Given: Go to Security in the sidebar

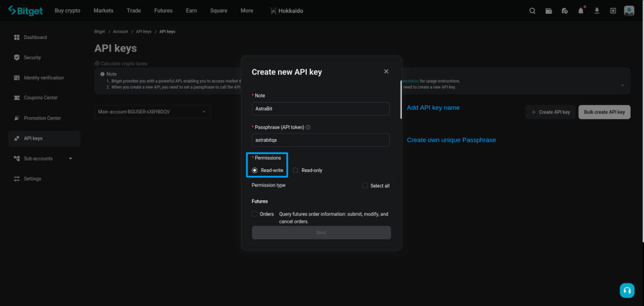Looking at the screenshot, I should (x=32, y=57).
